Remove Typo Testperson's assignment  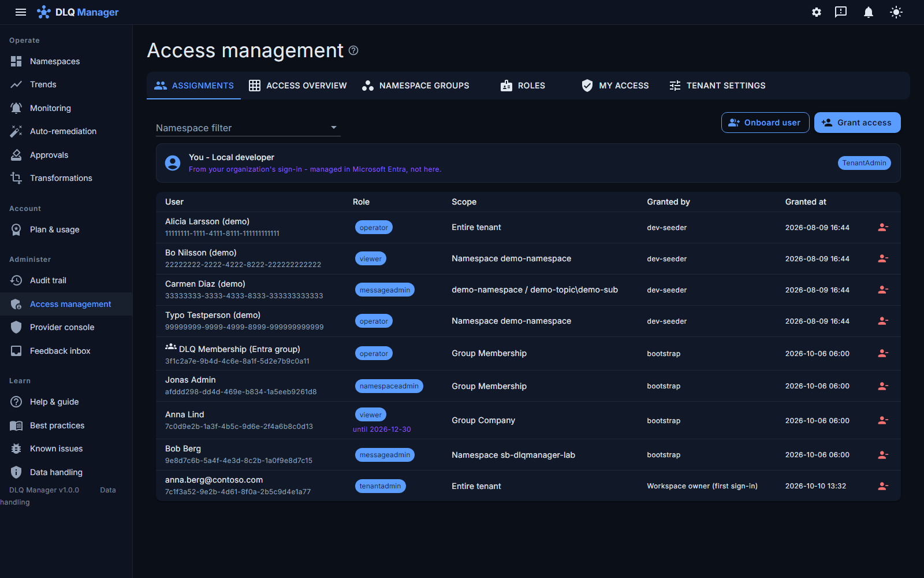tap(883, 321)
